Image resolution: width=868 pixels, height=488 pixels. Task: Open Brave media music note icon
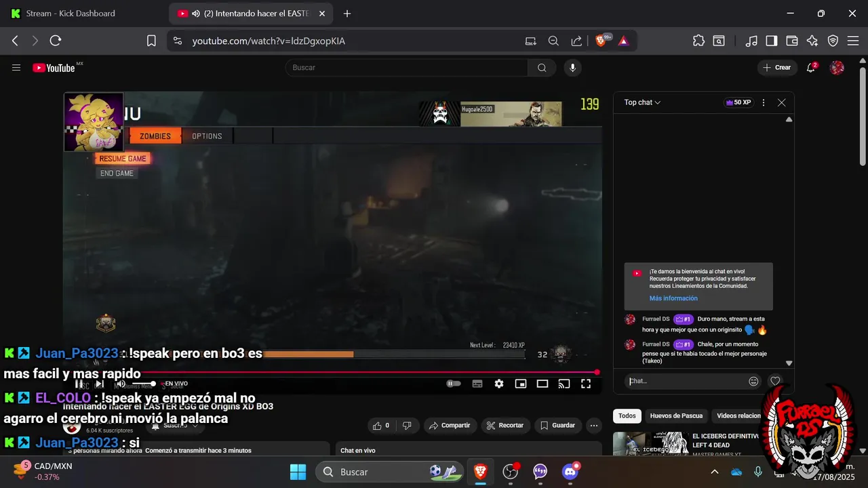pyautogui.click(x=751, y=41)
